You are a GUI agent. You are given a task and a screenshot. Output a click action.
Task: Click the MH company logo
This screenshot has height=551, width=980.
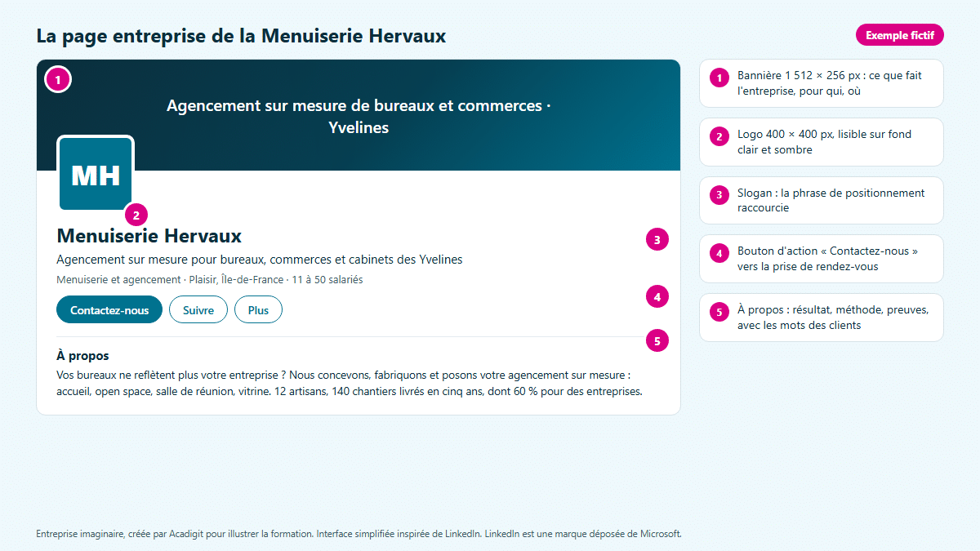[96, 174]
